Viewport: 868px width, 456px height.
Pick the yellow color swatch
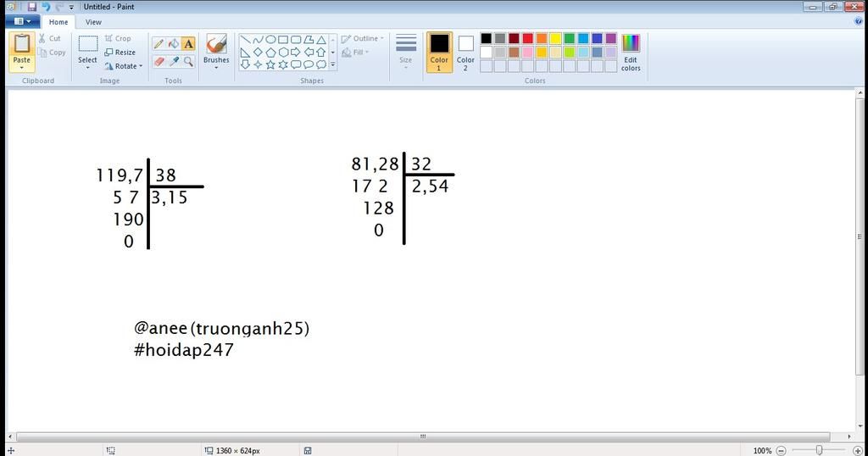coord(555,38)
